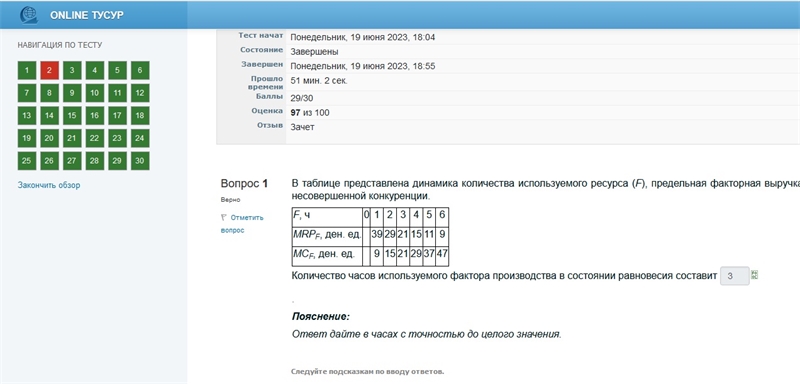Jump to question 4 in navigation
This screenshot has width=800, height=384.
pyautogui.click(x=94, y=70)
